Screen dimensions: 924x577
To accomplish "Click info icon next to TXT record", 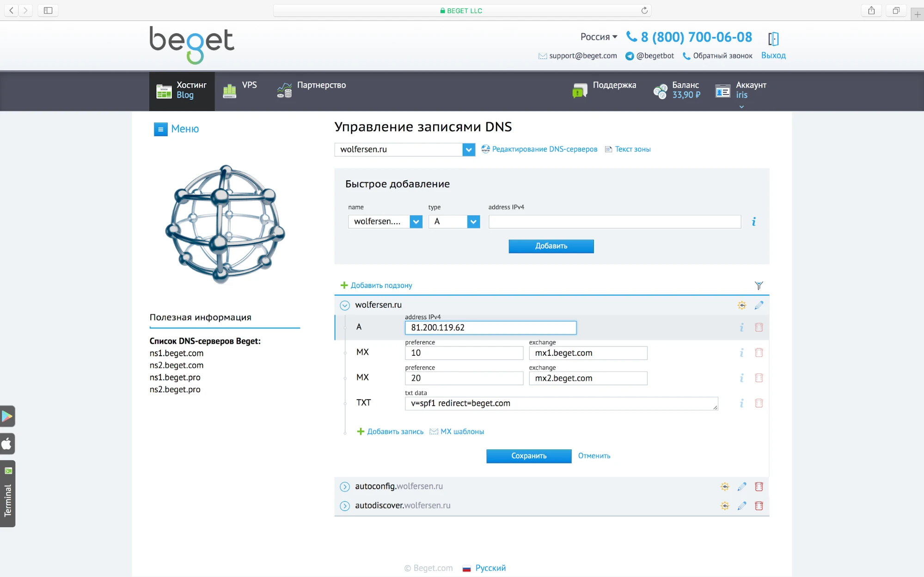I will click(x=741, y=403).
